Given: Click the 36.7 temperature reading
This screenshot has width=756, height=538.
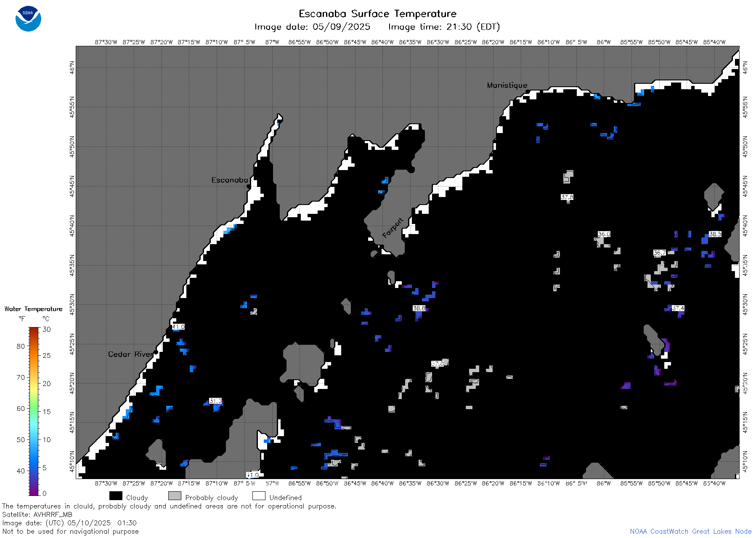Looking at the screenshot, I should 659,253.
